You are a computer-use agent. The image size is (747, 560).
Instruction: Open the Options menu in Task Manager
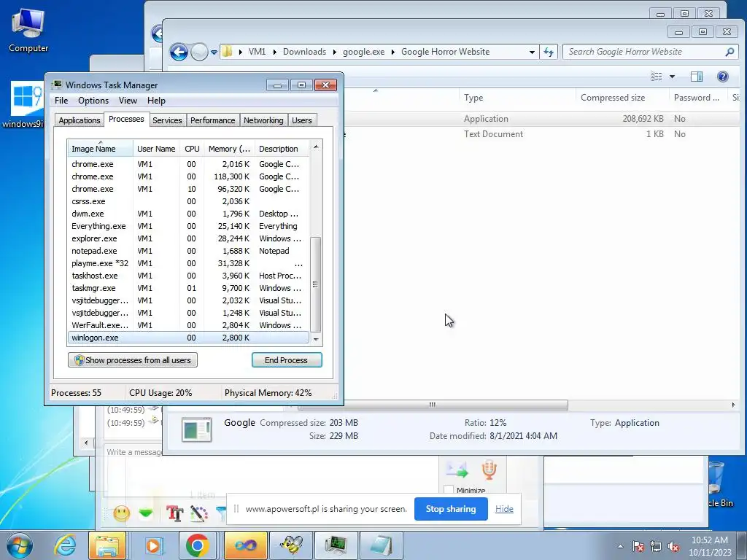point(93,101)
